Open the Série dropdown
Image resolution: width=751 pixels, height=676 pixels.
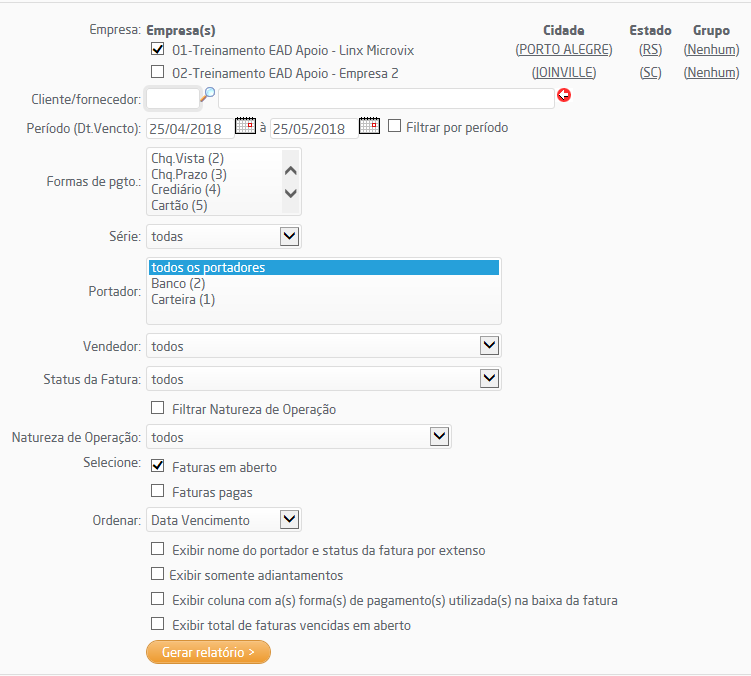click(x=289, y=236)
